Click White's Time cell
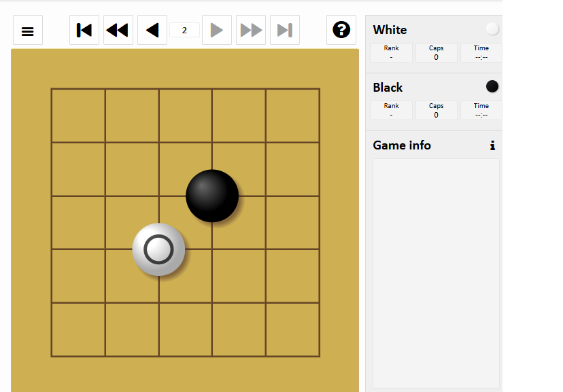This screenshot has height=392, width=563. coord(481,53)
